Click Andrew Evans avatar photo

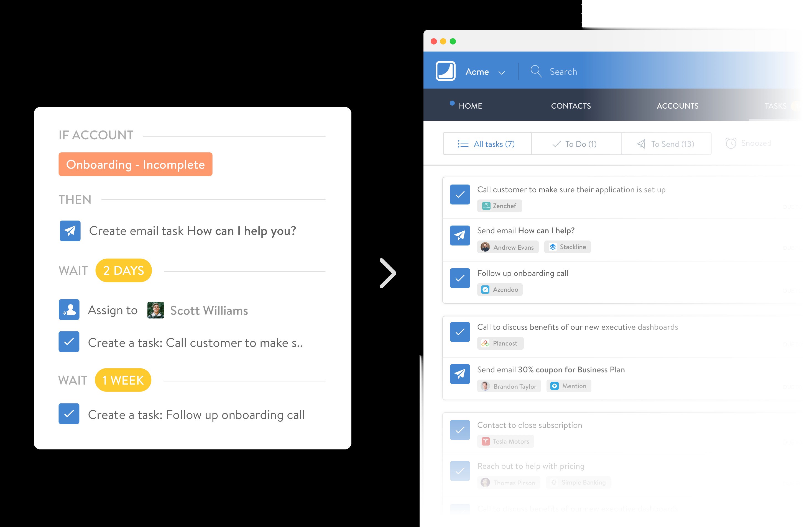click(485, 247)
